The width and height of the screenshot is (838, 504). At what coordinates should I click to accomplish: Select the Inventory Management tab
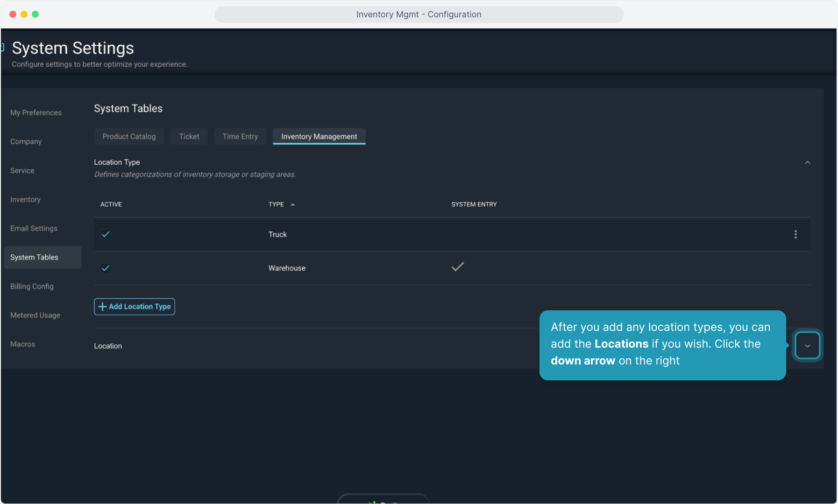[319, 136]
